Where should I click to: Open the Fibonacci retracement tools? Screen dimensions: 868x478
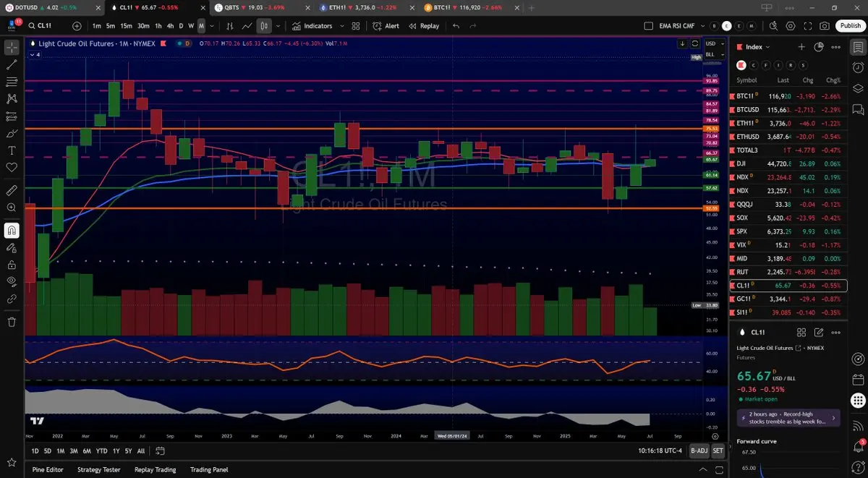12,82
